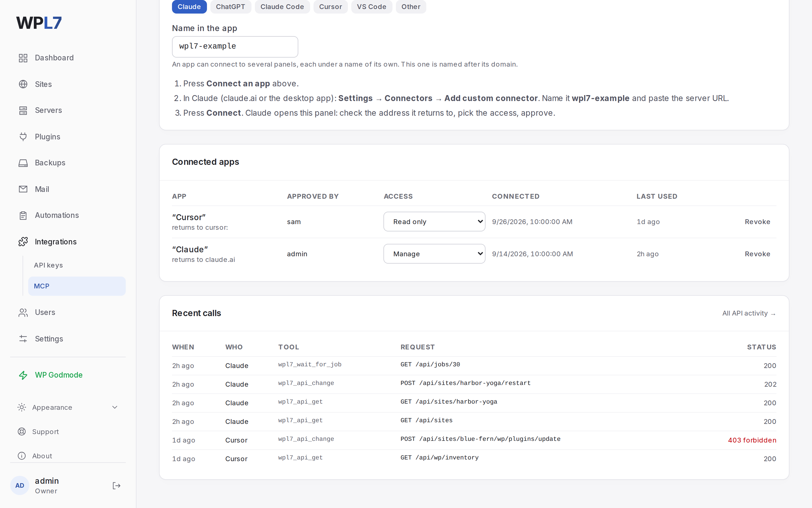The height and width of the screenshot is (508, 812).
Task: Expand the Appearance chevron
Action: tap(115, 407)
